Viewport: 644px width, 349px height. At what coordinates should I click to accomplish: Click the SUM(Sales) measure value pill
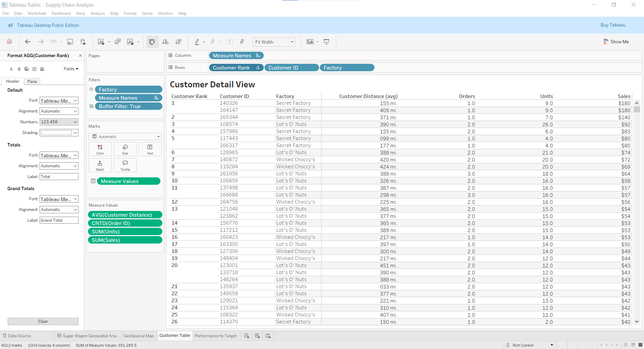[x=125, y=240]
